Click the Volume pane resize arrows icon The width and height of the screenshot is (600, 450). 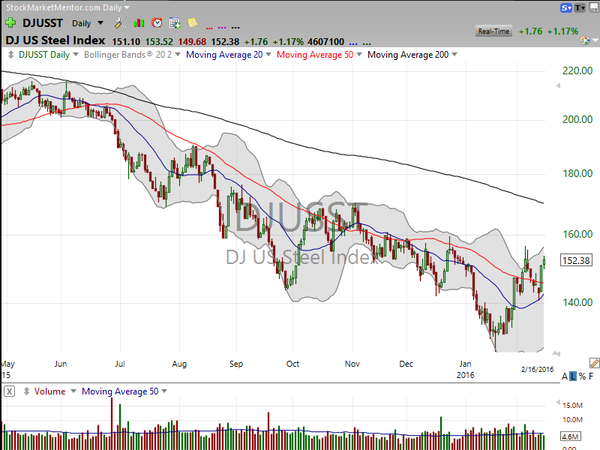pyautogui.click(x=26, y=391)
